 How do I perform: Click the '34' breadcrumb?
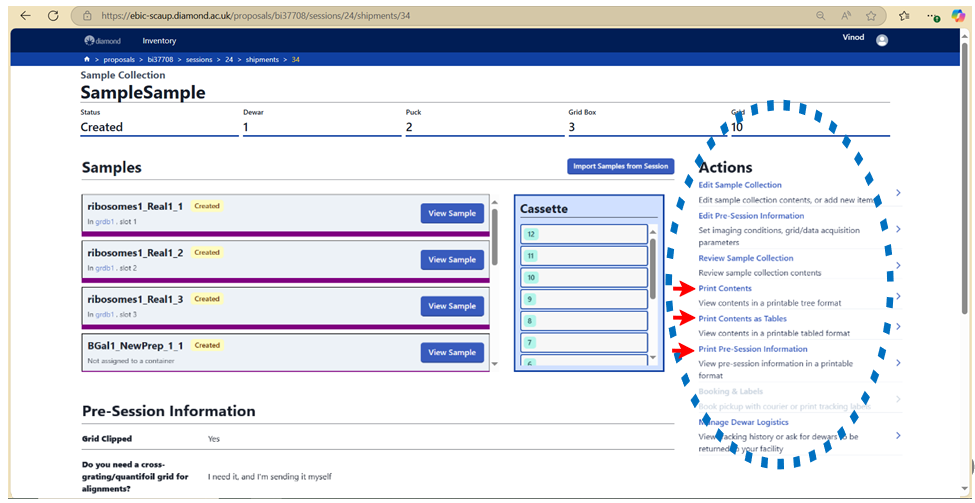296,60
